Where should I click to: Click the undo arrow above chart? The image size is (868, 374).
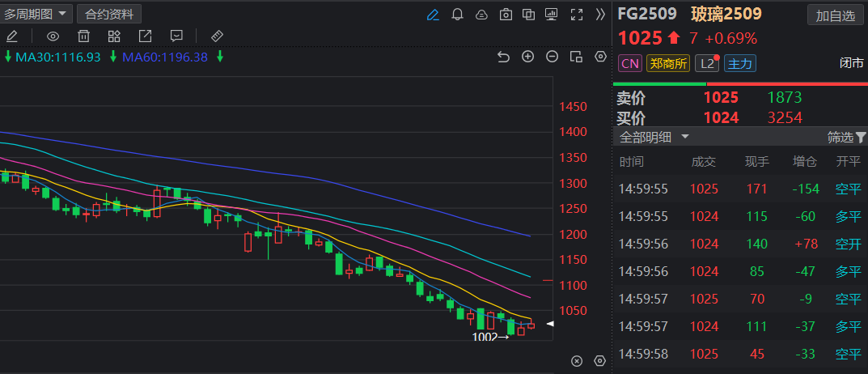[503, 57]
